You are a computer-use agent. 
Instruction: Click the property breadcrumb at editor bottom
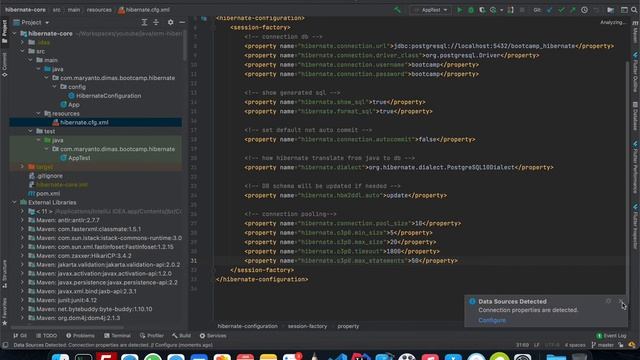(x=348, y=326)
